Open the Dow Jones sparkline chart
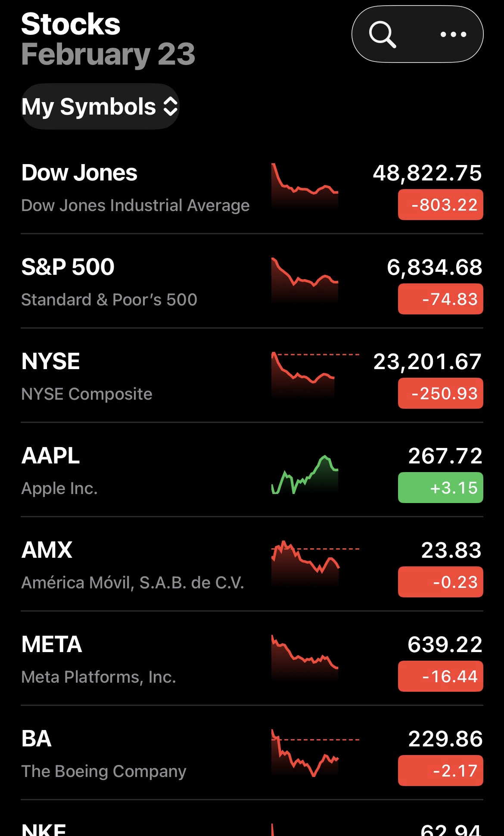Screen dimensions: 504x836 [305, 186]
